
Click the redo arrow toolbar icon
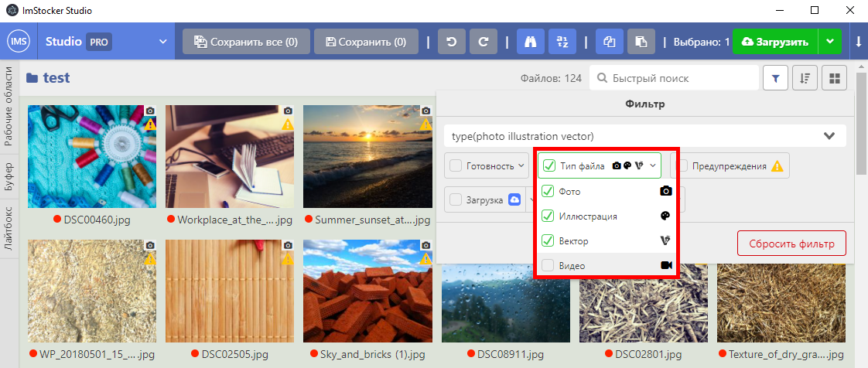coord(484,42)
